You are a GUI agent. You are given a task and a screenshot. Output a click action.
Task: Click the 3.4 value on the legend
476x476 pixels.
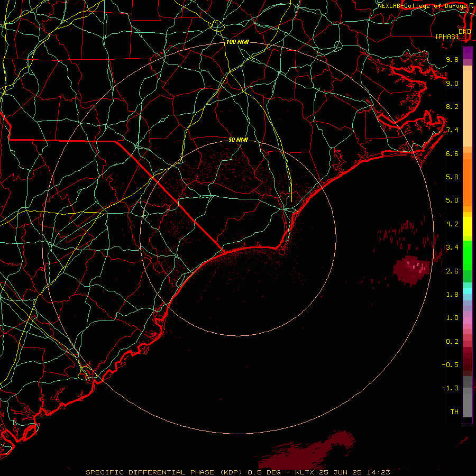pyautogui.click(x=452, y=248)
